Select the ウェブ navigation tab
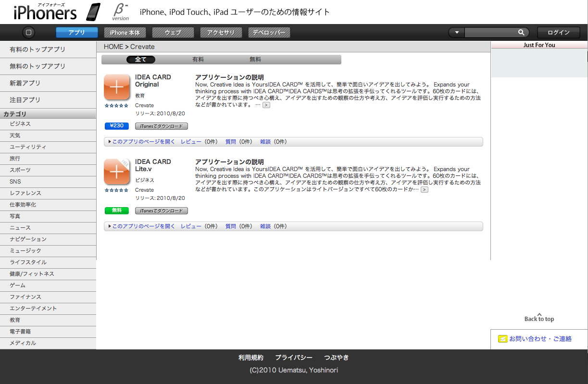Screen dimensions: 588x384 tap(173, 33)
